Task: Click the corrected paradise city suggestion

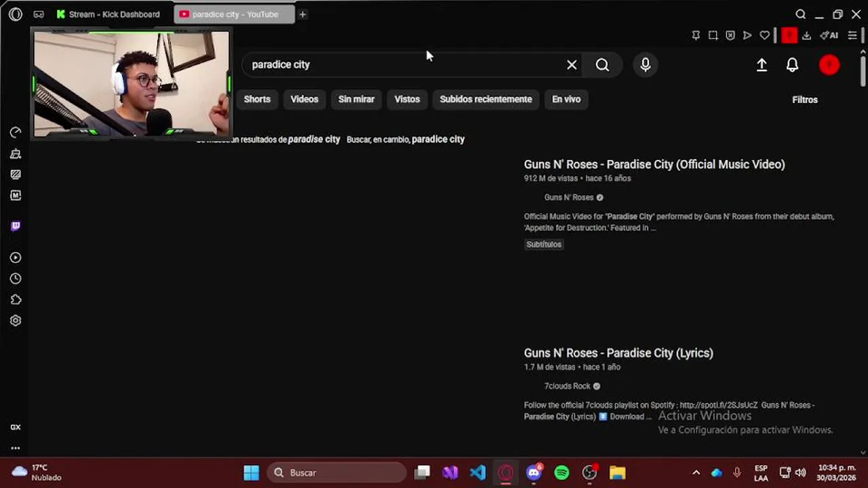Action: tap(314, 139)
